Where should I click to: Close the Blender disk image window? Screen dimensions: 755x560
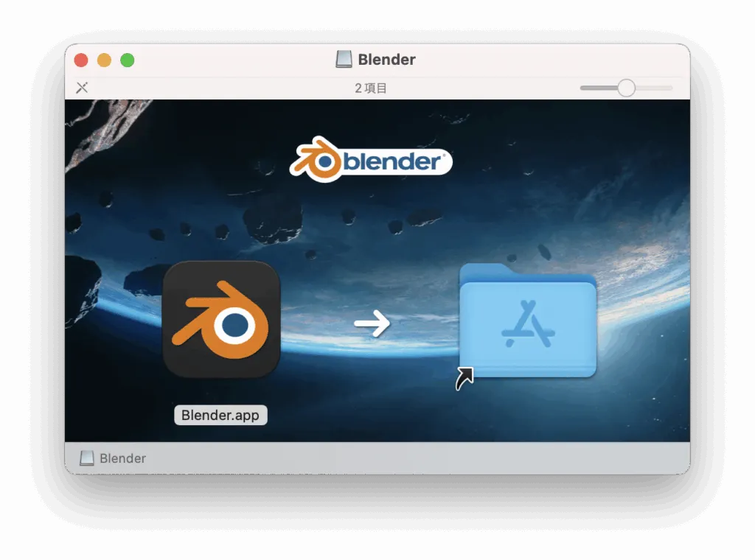81,60
